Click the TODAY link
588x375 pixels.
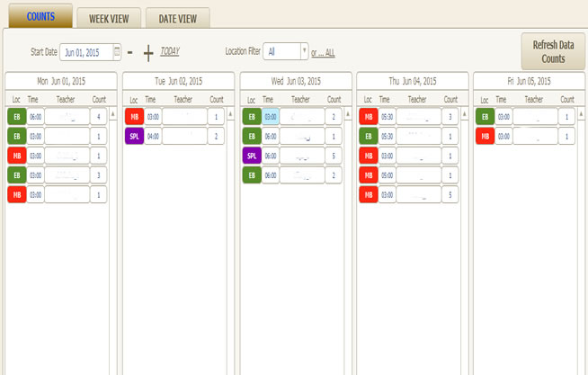170,51
